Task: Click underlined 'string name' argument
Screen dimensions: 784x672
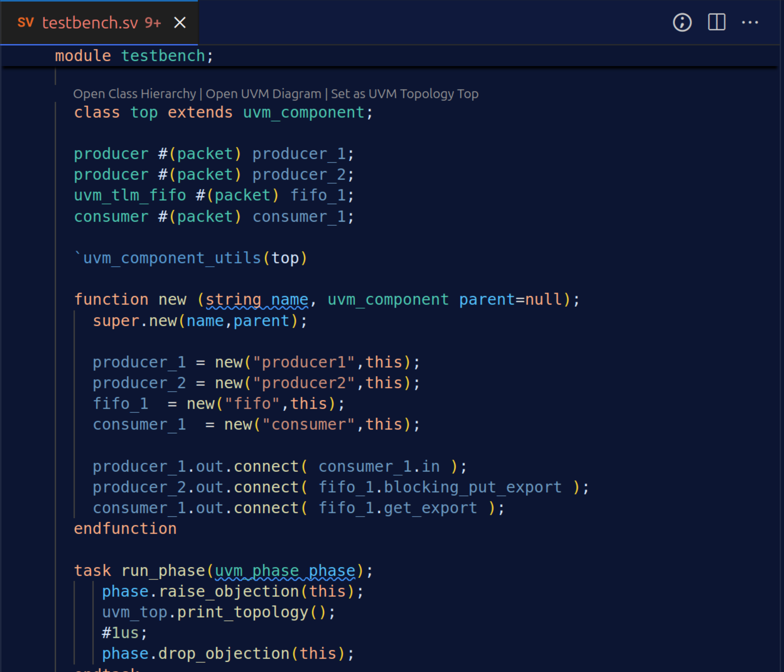Action: click(257, 300)
